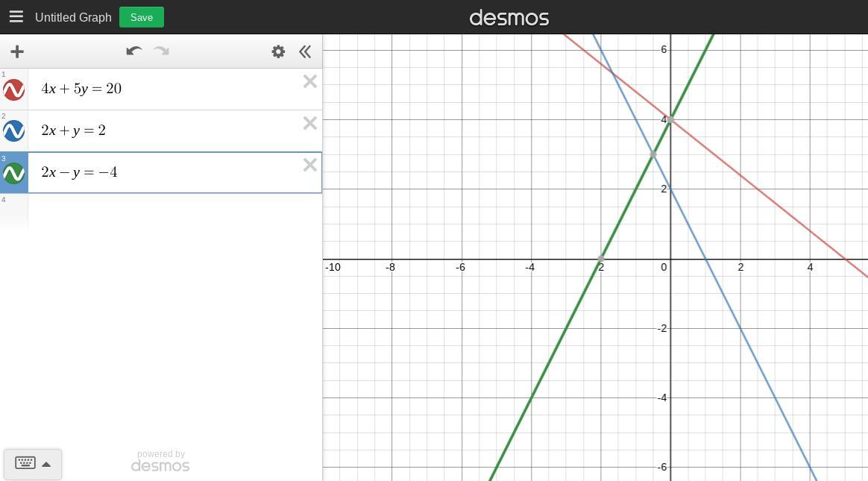Delete the 2x+y=2 expression
The image size is (868, 481).
(x=310, y=123)
